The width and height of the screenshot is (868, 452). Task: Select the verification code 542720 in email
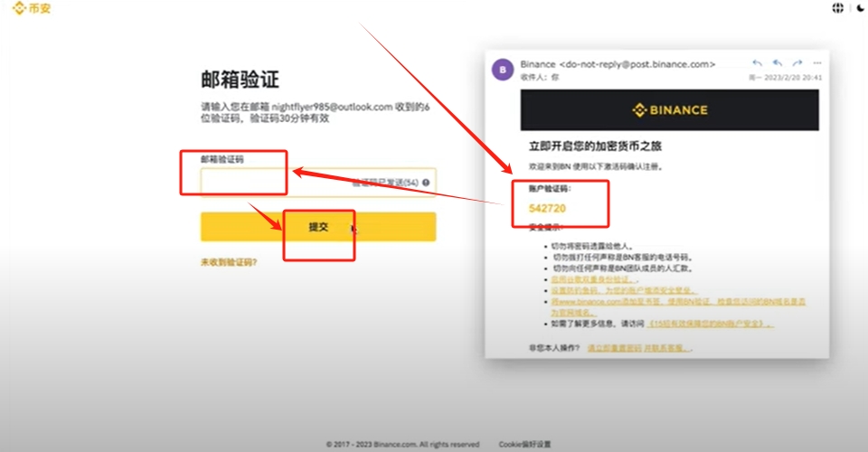point(547,209)
